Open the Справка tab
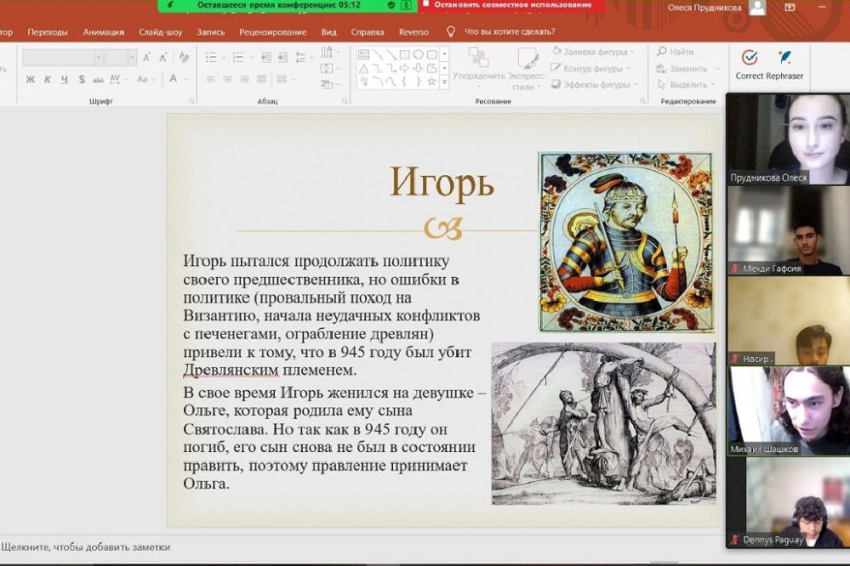The image size is (850, 566). [368, 32]
